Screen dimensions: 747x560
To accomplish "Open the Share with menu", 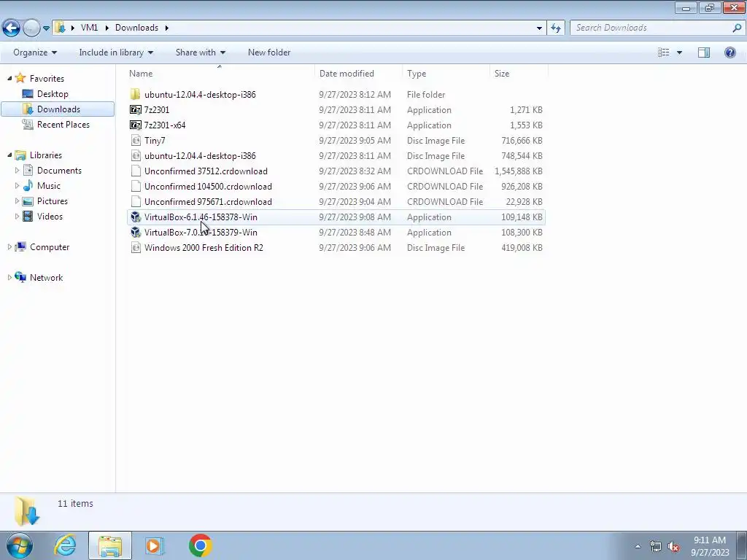I will click(x=200, y=52).
